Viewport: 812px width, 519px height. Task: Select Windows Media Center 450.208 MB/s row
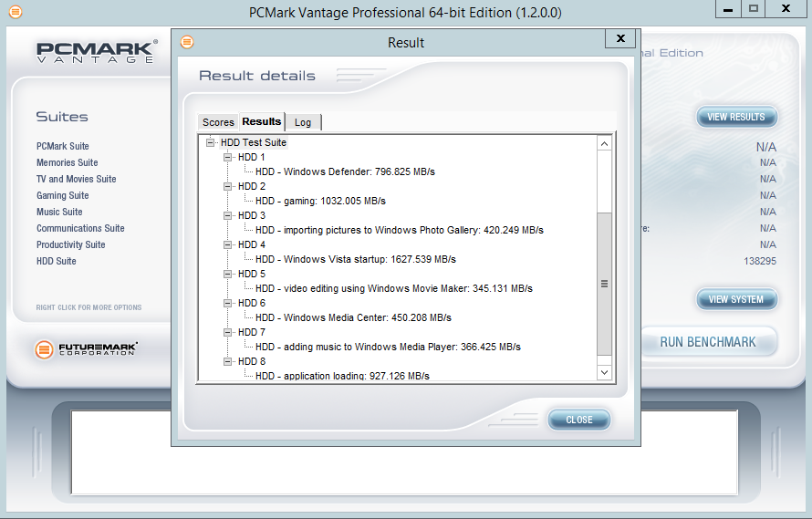353,317
